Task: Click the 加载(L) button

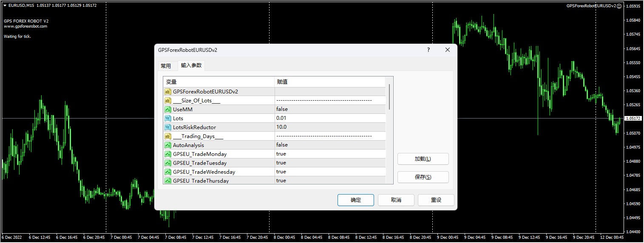Action: [x=423, y=159]
